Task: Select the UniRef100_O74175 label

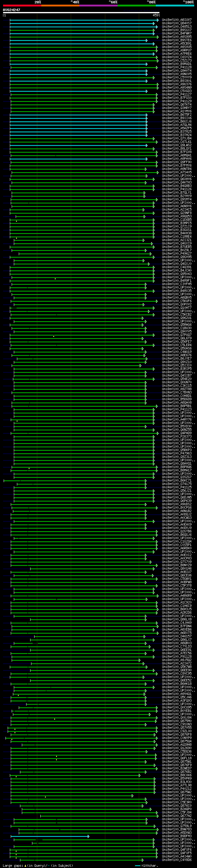Action: click(177, 484)
